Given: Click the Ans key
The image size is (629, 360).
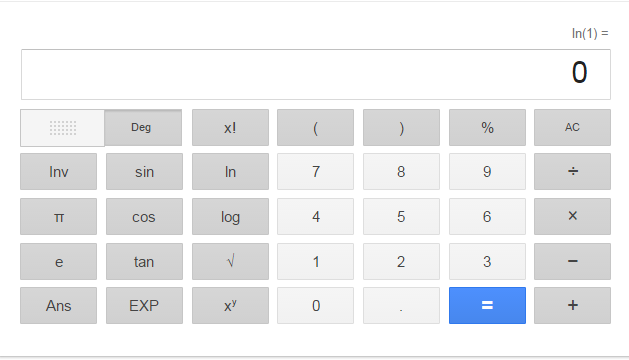Looking at the screenshot, I should click(59, 305).
